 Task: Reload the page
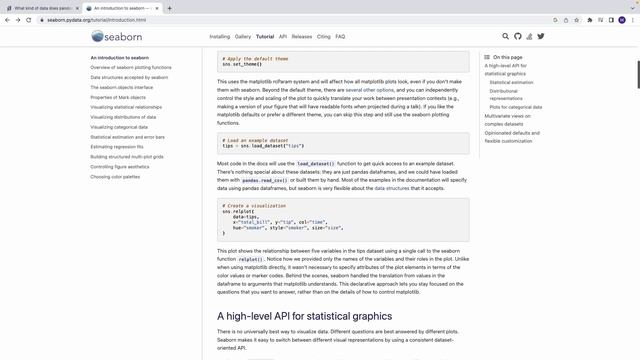[x=29, y=20]
